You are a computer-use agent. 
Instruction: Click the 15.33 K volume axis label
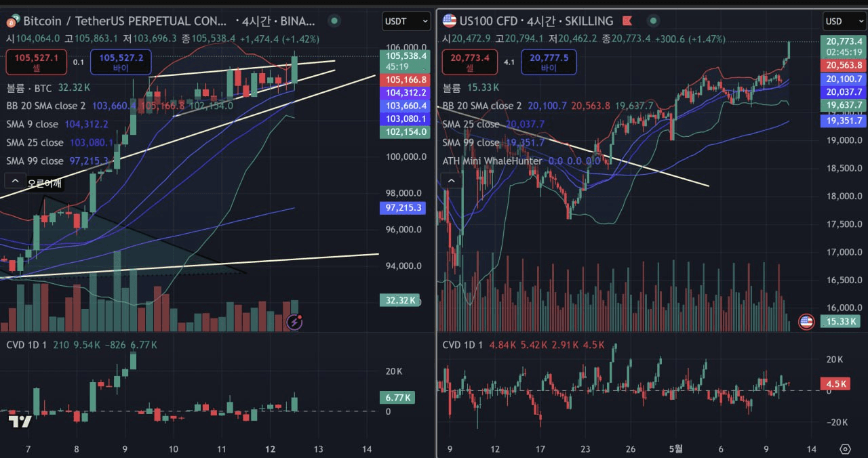click(840, 322)
